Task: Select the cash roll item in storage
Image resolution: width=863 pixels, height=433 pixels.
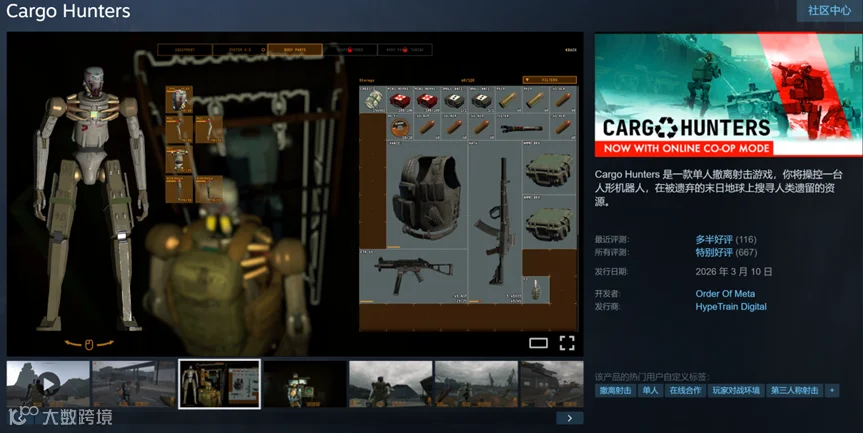Action: tap(373, 100)
